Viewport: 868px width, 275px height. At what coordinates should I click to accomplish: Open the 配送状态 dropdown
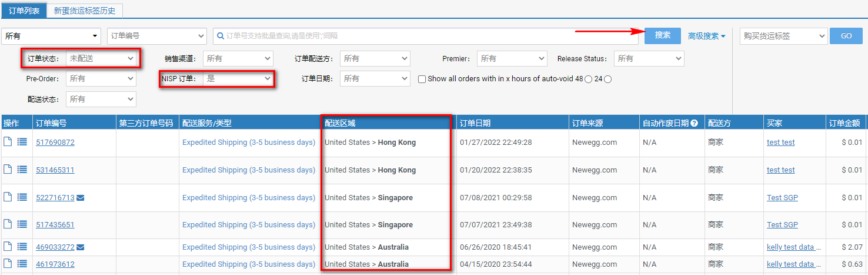(101, 99)
